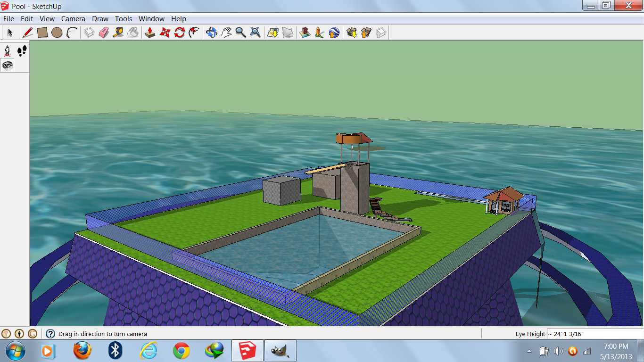This screenshot has height=362, width=644.
Task: Preview the model in Google Earth
Action: coord(334,33)
